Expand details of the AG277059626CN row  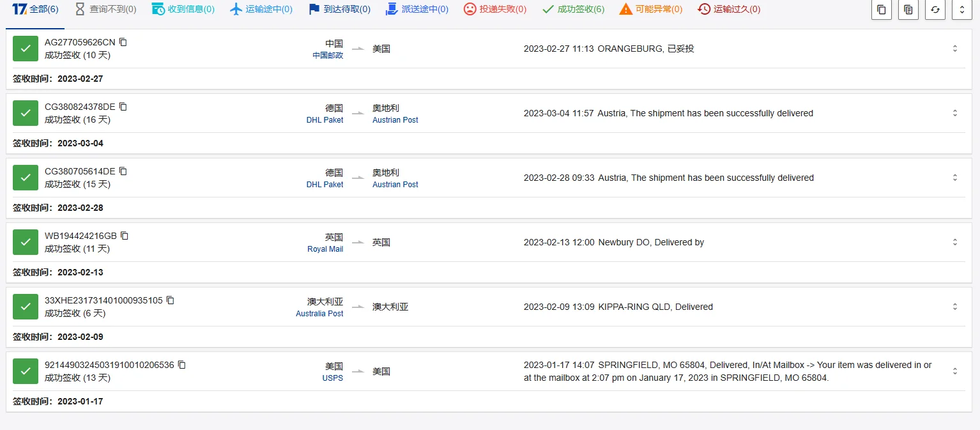pyautogui.click(x=955, y=49)
